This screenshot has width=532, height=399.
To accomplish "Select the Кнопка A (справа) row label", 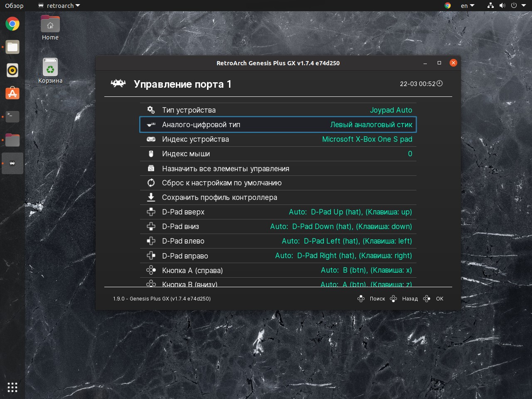I will coord(192,270).
